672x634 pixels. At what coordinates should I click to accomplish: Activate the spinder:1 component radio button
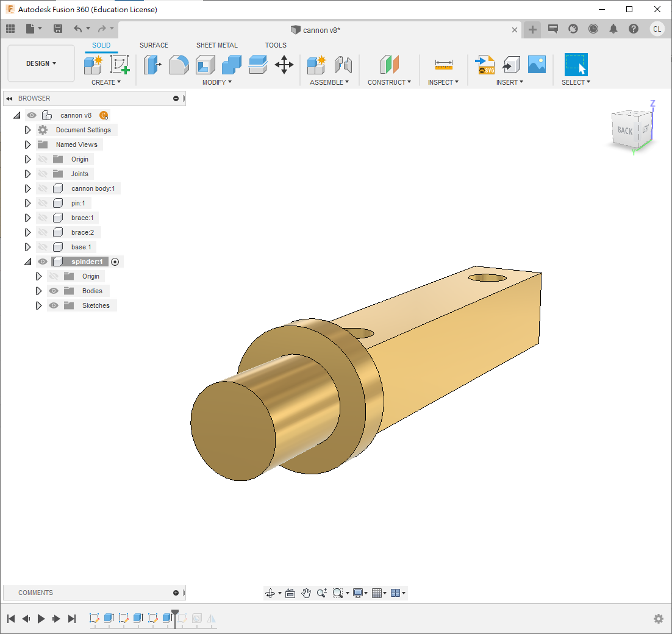click(x=115, y=262)
